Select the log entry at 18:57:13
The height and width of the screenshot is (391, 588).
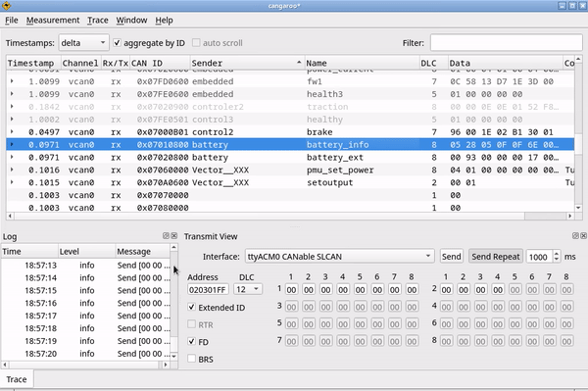86,266
